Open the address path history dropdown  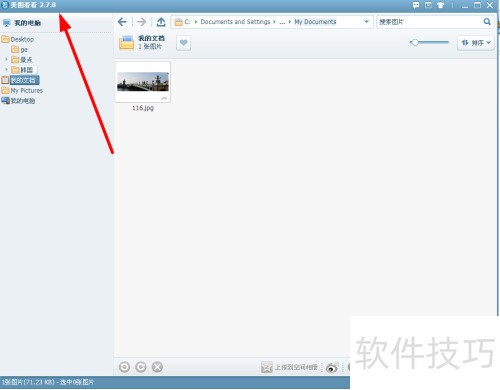(x=366, y=22)
